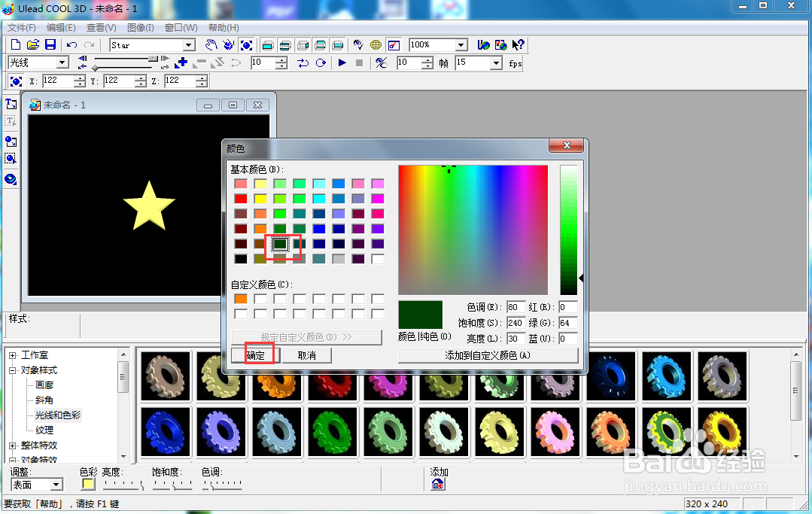
Task: Stop the animation playback
Action: click(360, 63)
